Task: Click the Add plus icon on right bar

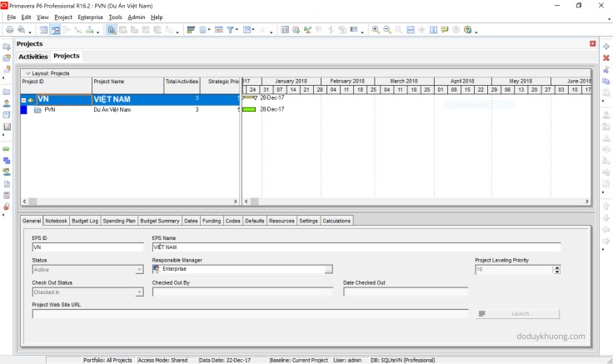Action: point(606,46)
